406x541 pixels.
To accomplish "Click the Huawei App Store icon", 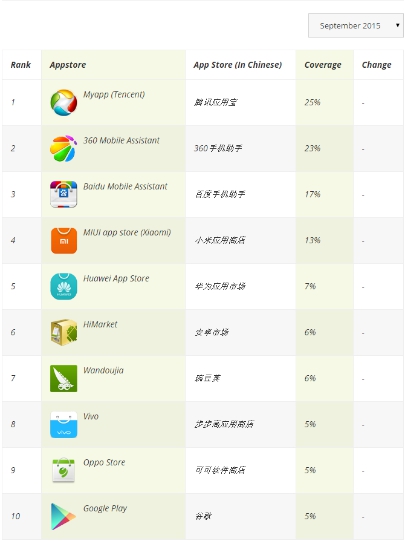I will [x=63, y=286].
